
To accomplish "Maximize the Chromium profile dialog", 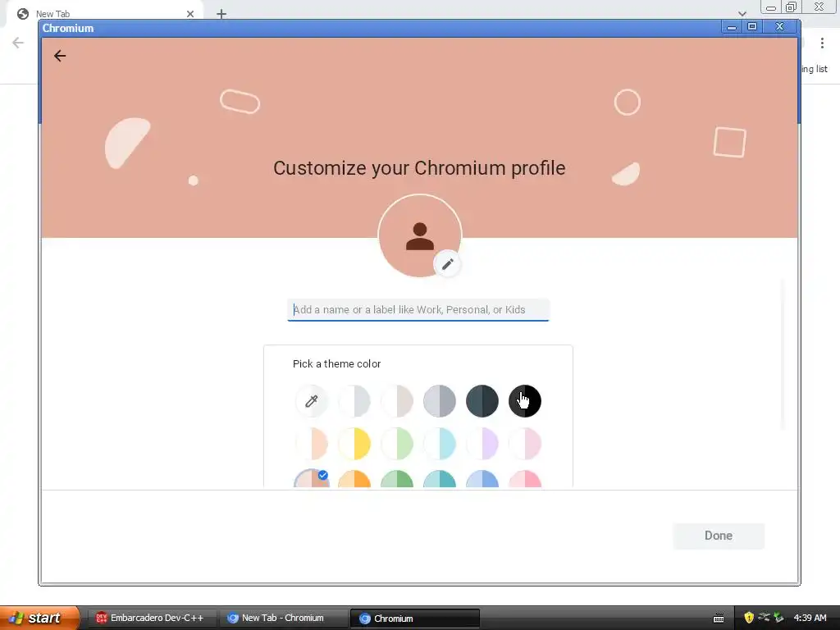I will pos(752,27).
